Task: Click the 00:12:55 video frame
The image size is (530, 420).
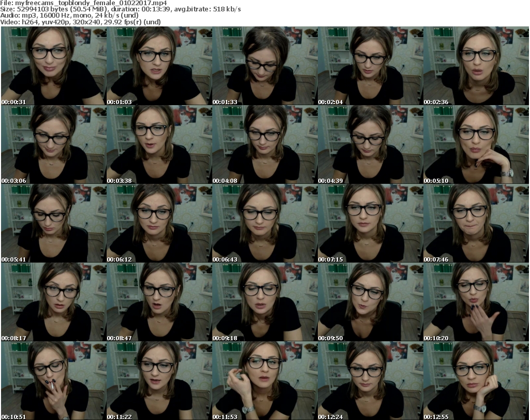Action: [x=476, y=381]
